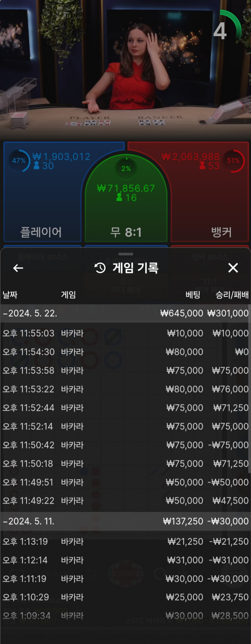251x644 pixels.
Task: Open the 오후 1:13:19 바카라 record
Action: (125, 542)
